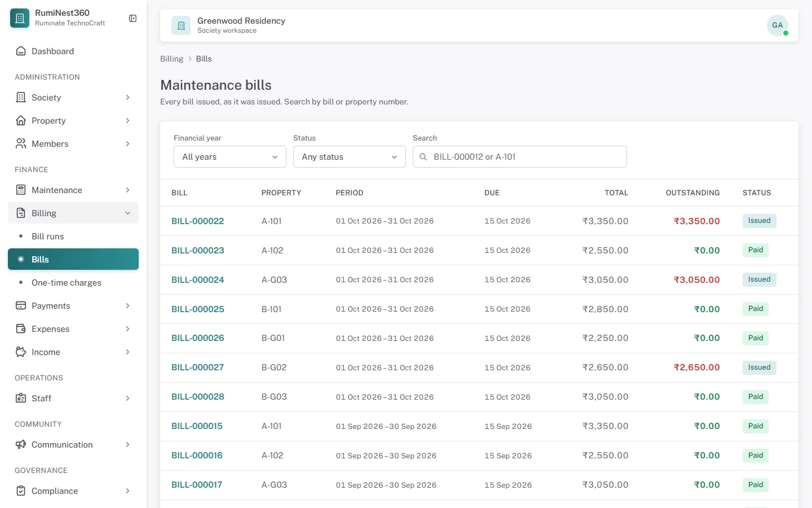
Task: Go to the Dashboard menu item
Action: tap(73, 51)
